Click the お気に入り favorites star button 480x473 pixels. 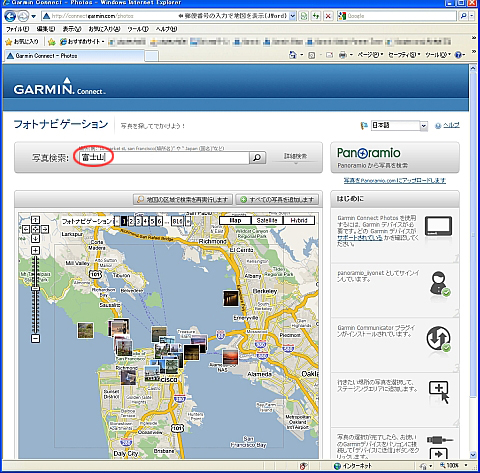point(22,42)
